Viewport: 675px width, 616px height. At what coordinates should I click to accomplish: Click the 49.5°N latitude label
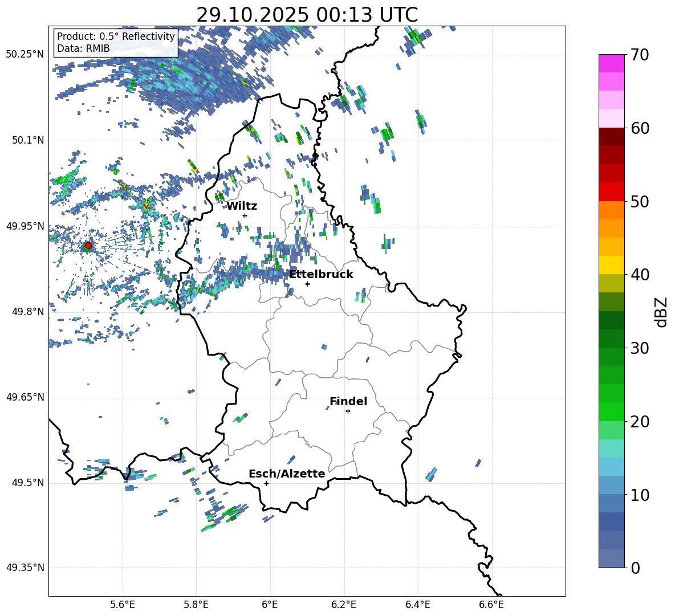28,483
